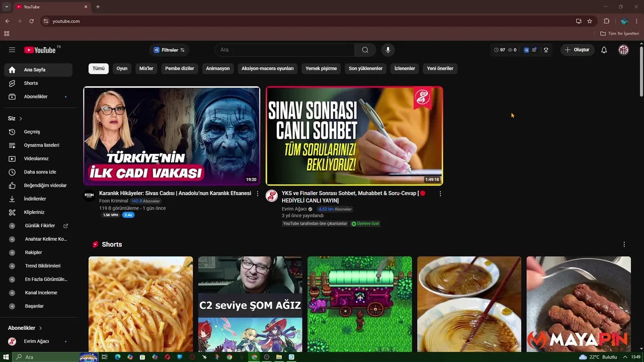644x362 pixels.
Task: Open Tüm Yer İşaretleri folder
Action: click(x=620, y=34)
